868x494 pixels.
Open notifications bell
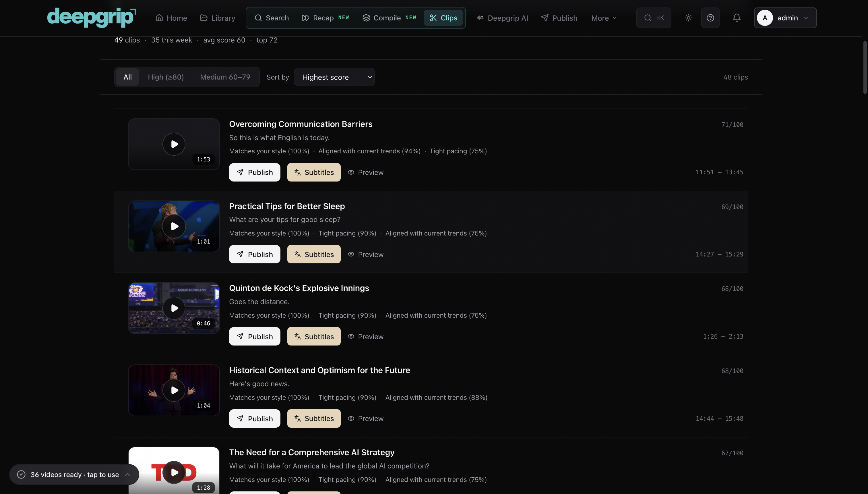point(737,18)
